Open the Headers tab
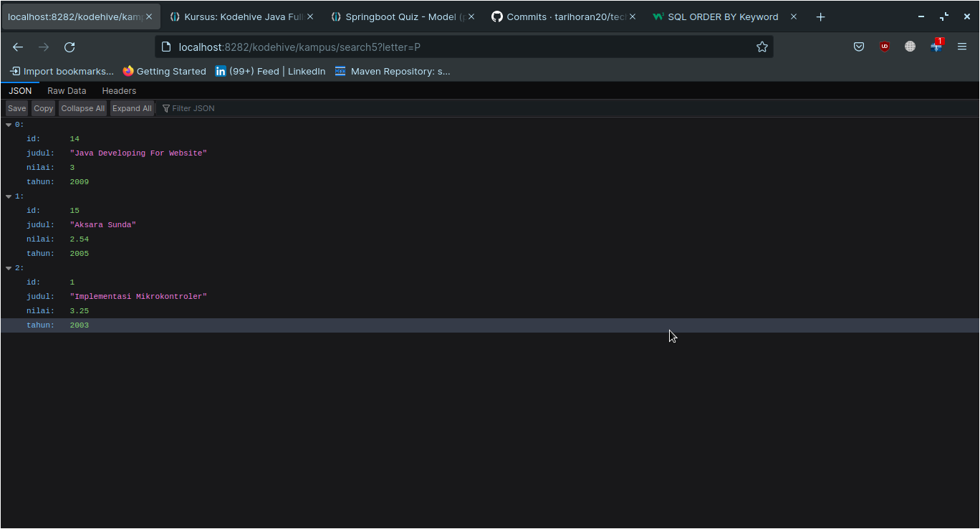The image size is (980, 529). pyautogui.click(x=119, y=90)
